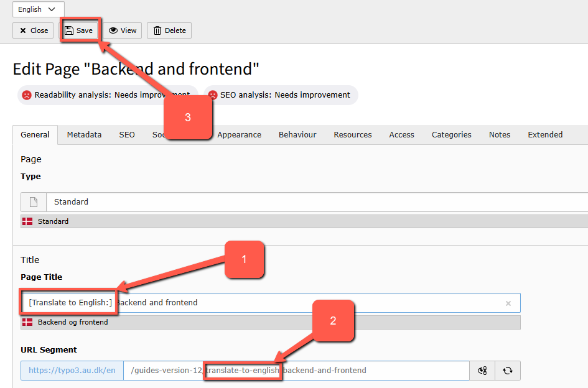
Task: Click Danish flag beside Standard type
Action: point(27,221)
